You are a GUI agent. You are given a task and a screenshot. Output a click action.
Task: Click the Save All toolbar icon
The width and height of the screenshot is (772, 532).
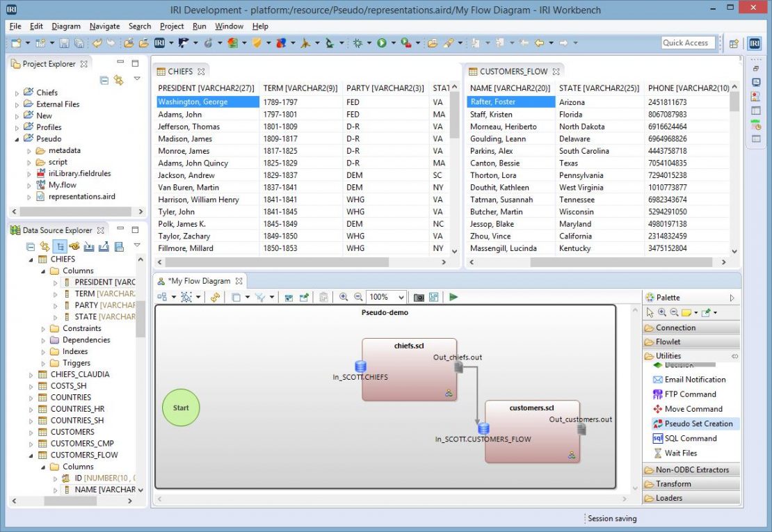pyautogui.click(x=79, y=43)
